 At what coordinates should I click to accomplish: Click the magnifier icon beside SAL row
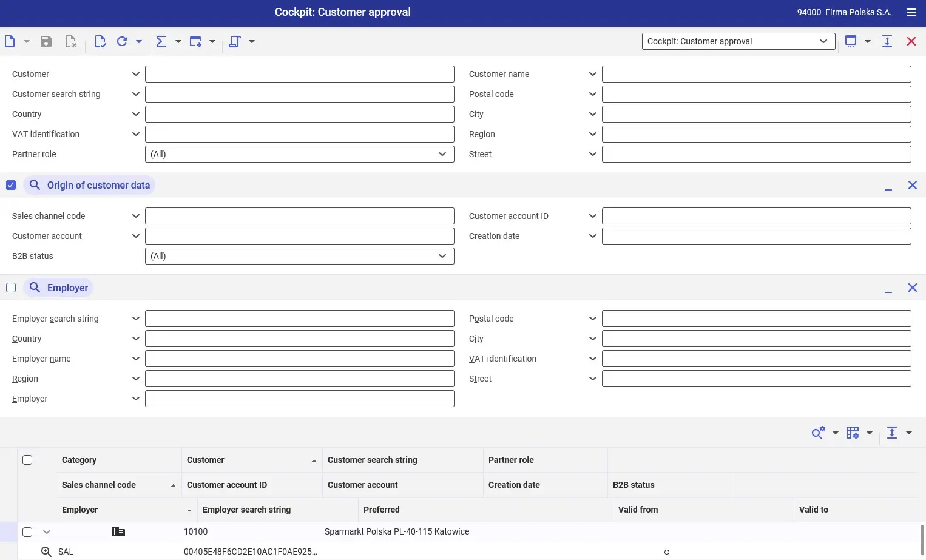[46, 552]
